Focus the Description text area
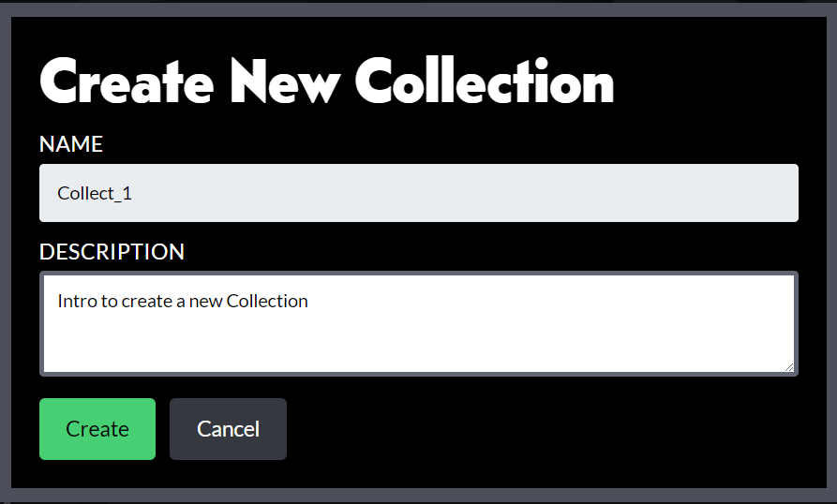This screenshot has width=837, height=504. click(418, 324)
